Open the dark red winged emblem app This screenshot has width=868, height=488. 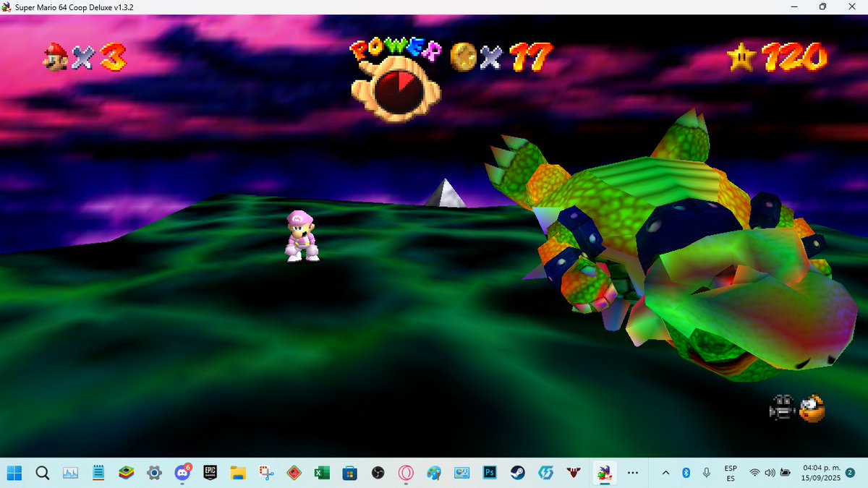[574, 473]
